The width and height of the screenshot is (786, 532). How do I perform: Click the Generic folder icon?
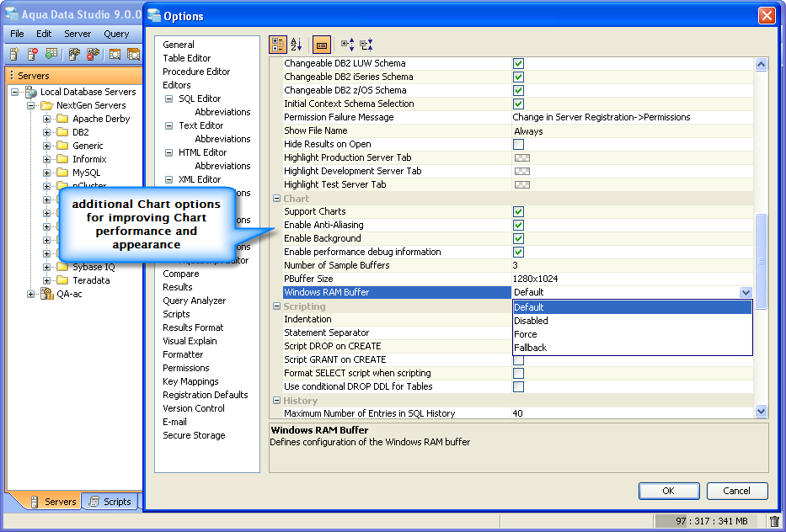(62, 146)
